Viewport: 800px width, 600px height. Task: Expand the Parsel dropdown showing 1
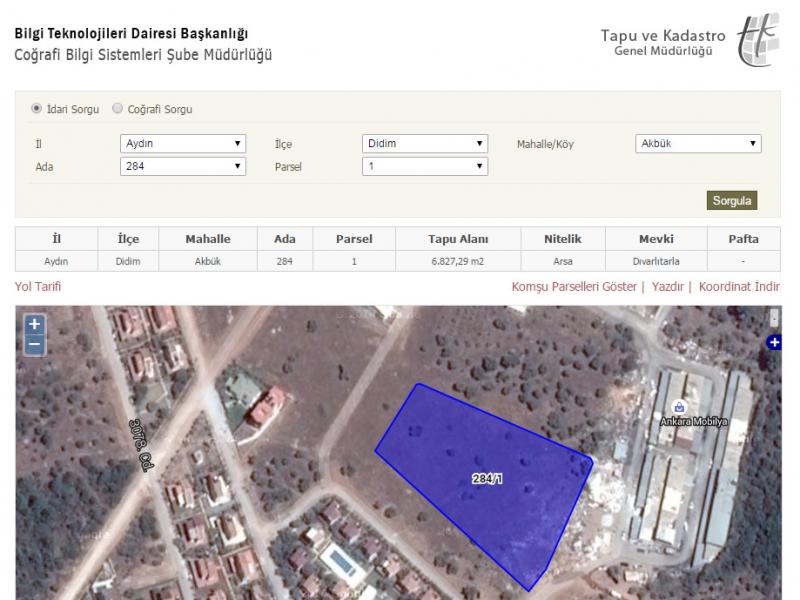pos(424,166)
